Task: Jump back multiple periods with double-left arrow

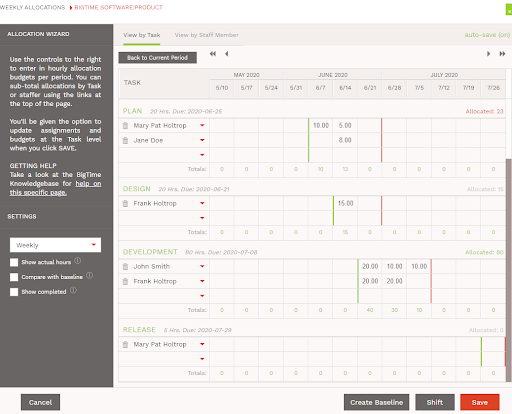Action: click(213, 54)
